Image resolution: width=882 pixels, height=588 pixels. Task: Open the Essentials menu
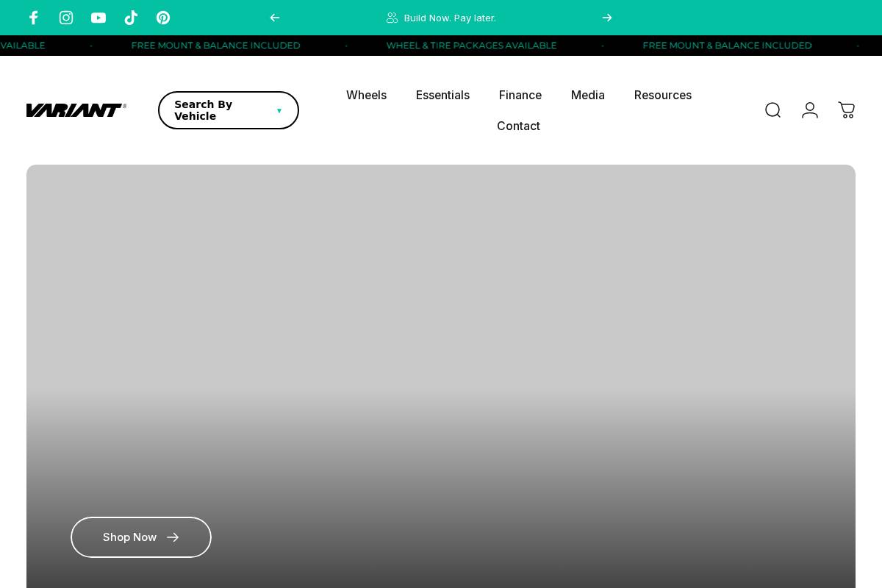click(x=442, y=95)
